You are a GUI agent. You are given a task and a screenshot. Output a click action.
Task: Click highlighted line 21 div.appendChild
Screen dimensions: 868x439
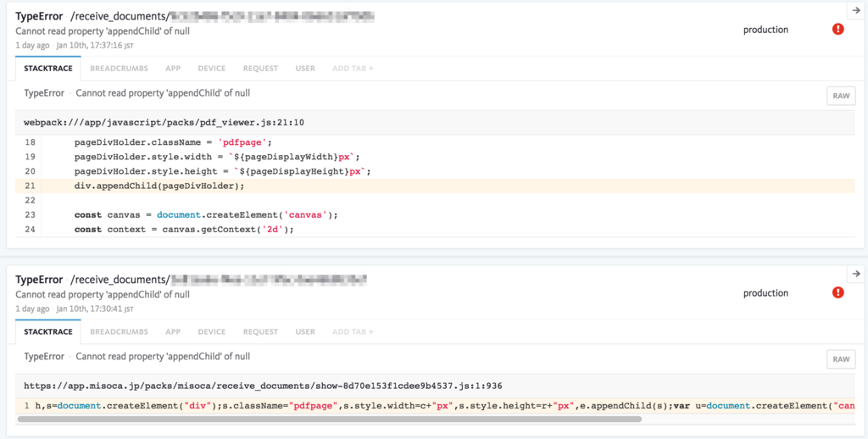coord(435,186)
